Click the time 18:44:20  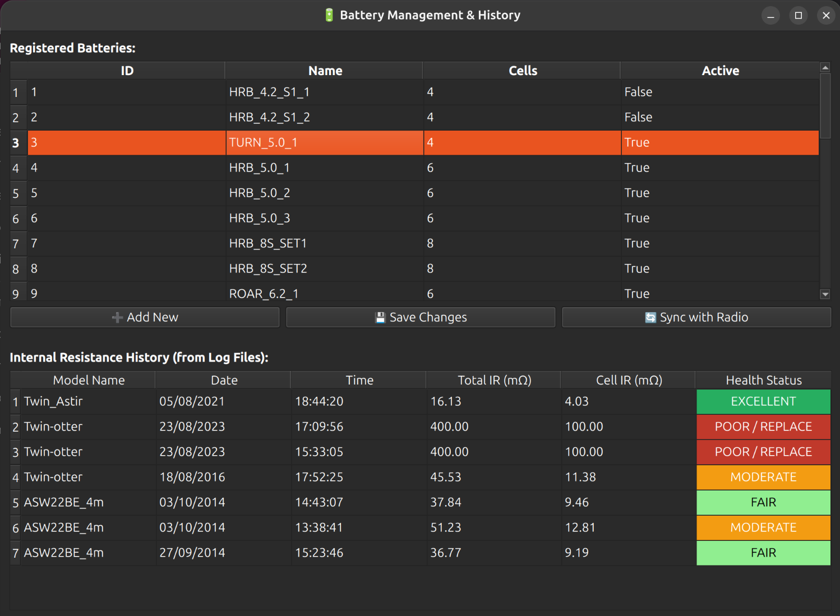click(x=359, y=401)
